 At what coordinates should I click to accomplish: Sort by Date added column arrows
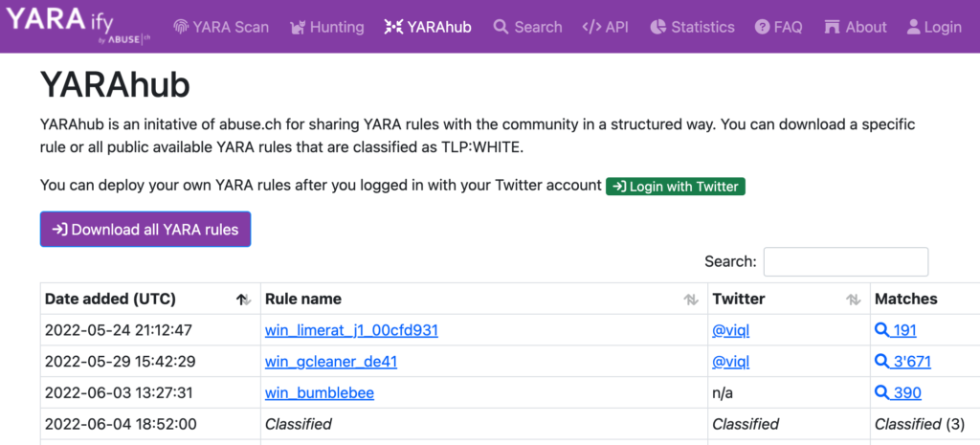click(x=243, y=300)
